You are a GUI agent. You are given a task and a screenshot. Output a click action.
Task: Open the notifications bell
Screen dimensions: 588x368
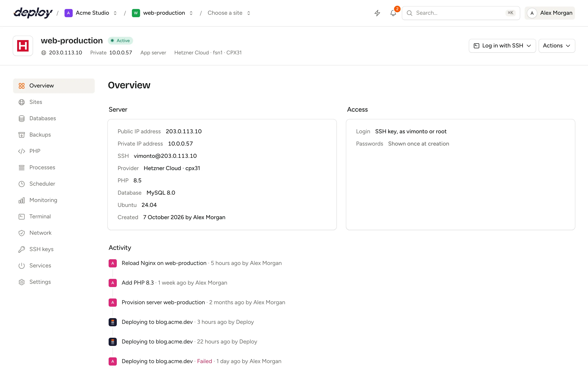coord(393,13)
